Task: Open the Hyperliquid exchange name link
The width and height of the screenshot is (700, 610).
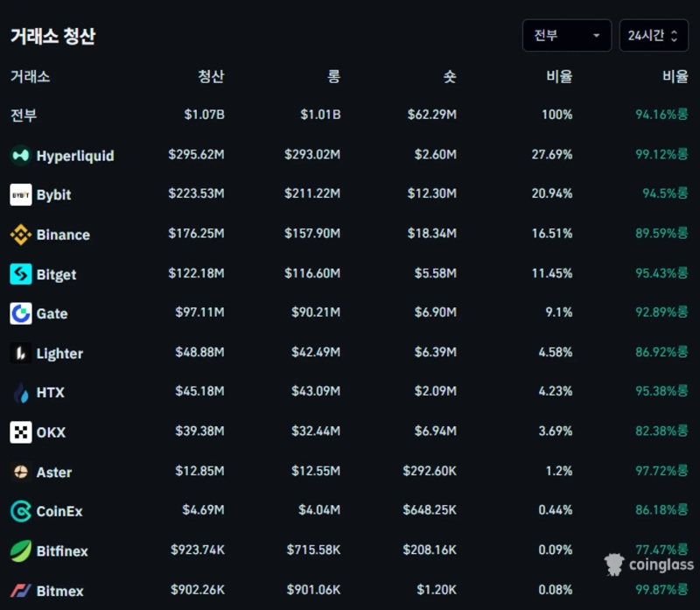Action: click(x=75, y=156)
